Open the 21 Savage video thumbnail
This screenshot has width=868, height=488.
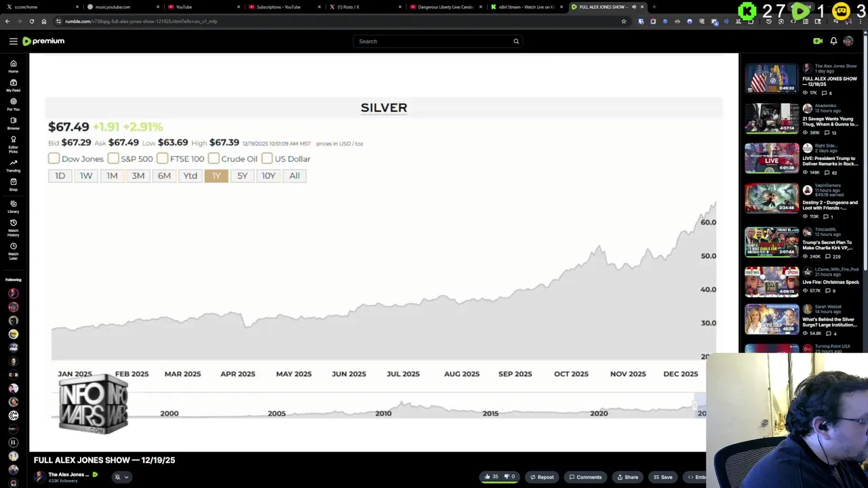tap(772, 118)
